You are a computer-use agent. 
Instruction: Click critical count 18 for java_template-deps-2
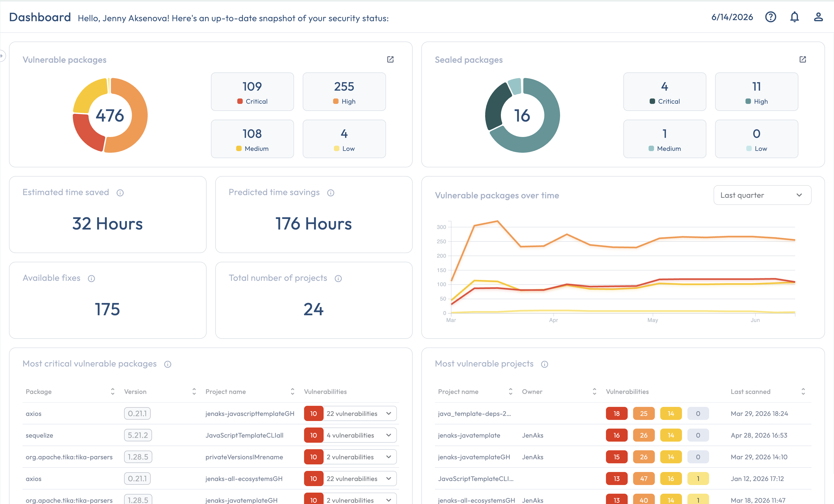click(x=616, y=413)
